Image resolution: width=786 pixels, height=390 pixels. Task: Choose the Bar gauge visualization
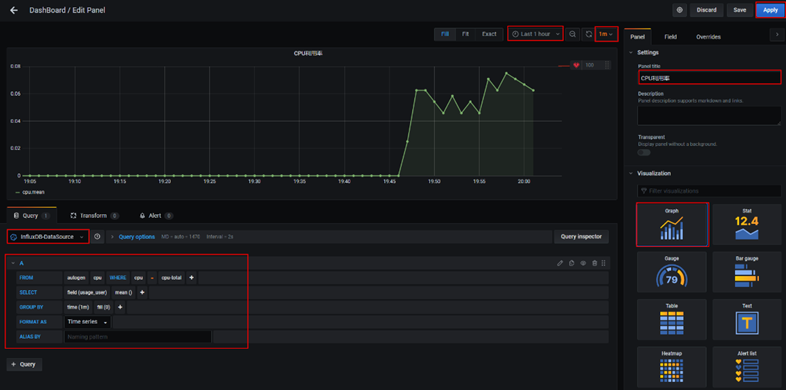[x=747, y=272]
